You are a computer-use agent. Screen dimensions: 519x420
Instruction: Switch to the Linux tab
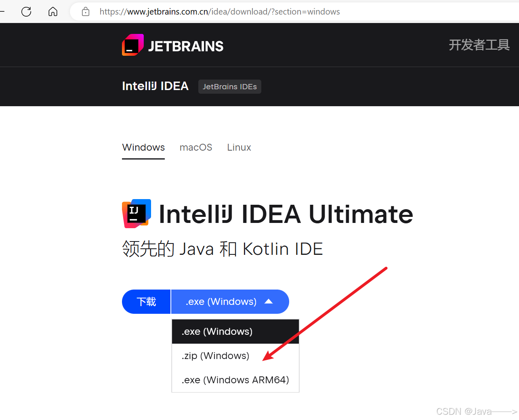[x=239, y=147]
